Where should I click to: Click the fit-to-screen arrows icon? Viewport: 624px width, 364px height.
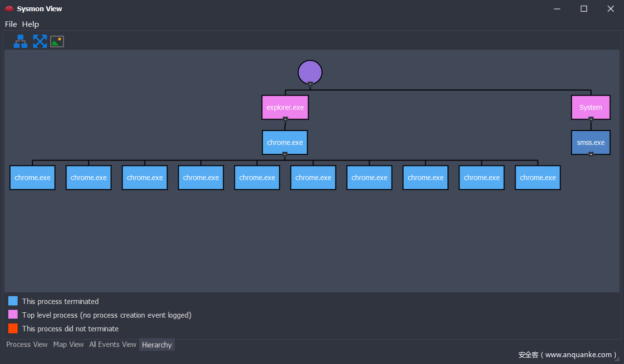40,41
